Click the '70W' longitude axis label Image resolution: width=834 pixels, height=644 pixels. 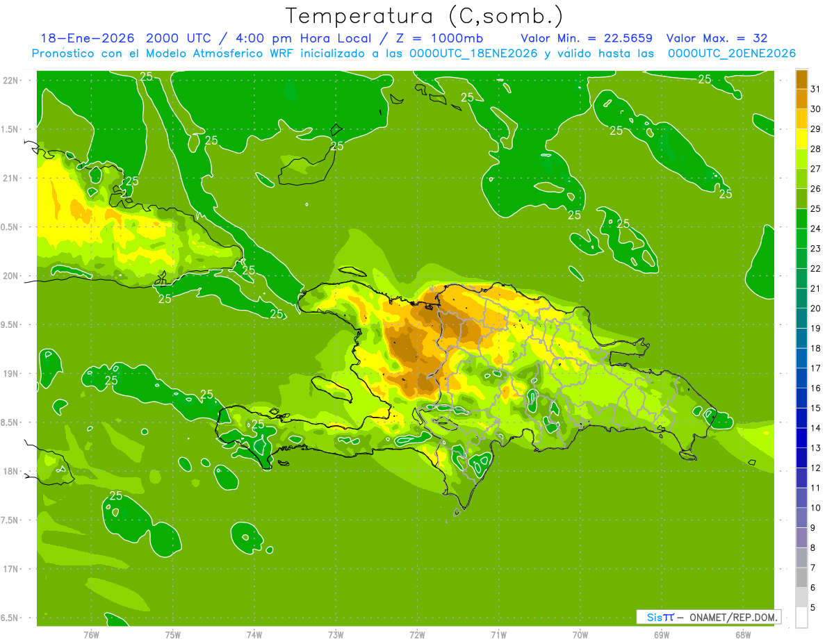pos(580,635)
